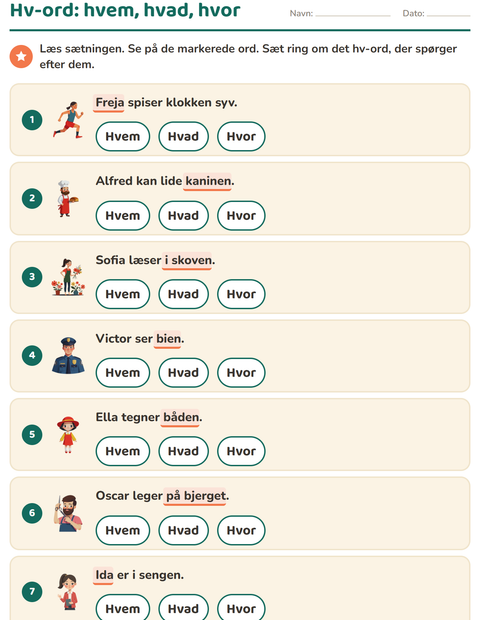Viewport: 480px width, 620px height.
Task: Select Hvad for Alfred kan lide kaninen
Action: click(x=183, y=215)
